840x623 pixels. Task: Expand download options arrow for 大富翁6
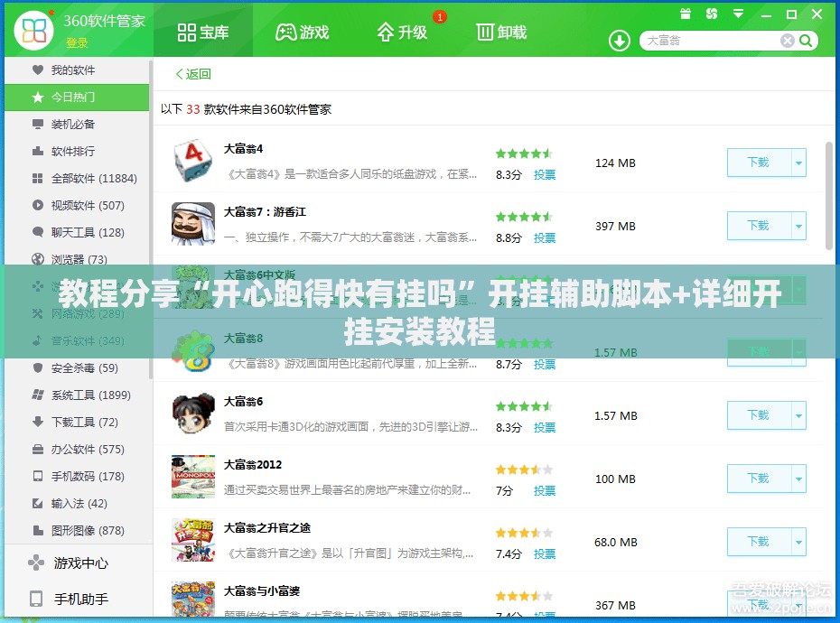[x=798, y=415]
